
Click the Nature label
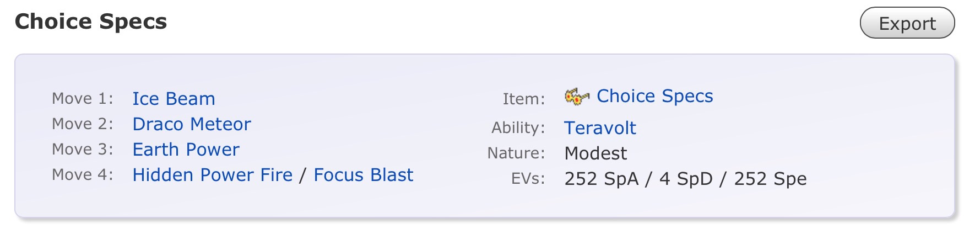pos(516,153)
